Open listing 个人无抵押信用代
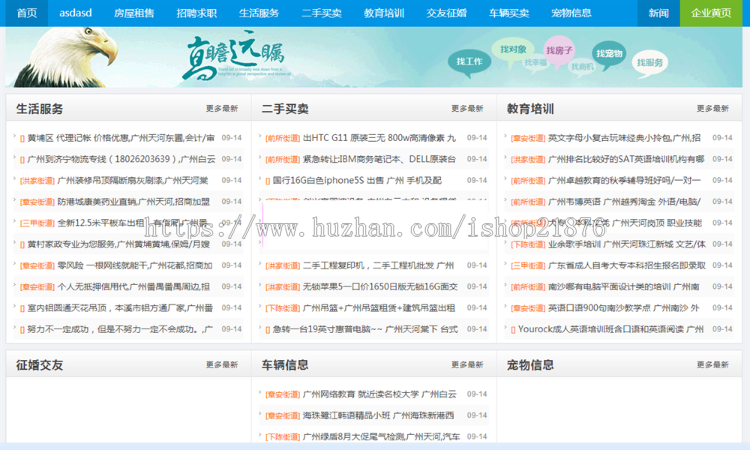750x450 pixels. tap(133, 286)
